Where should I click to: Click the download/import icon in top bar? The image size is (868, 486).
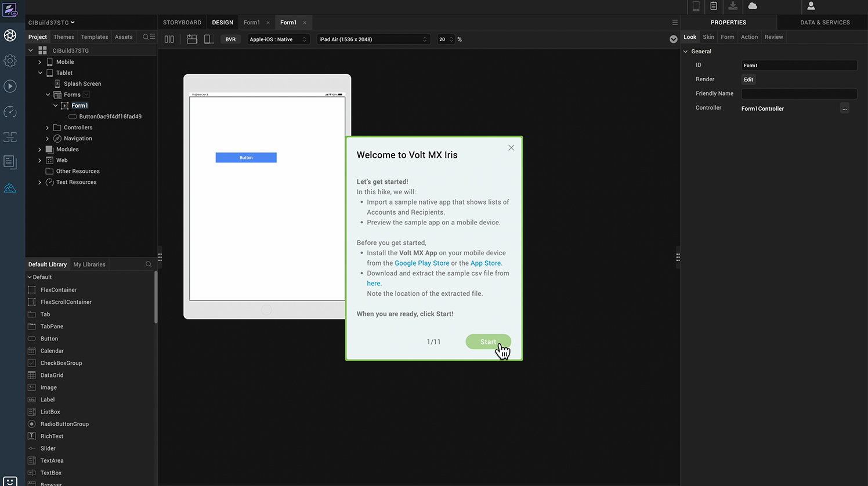pyautogui.click(x=733, y=6)
